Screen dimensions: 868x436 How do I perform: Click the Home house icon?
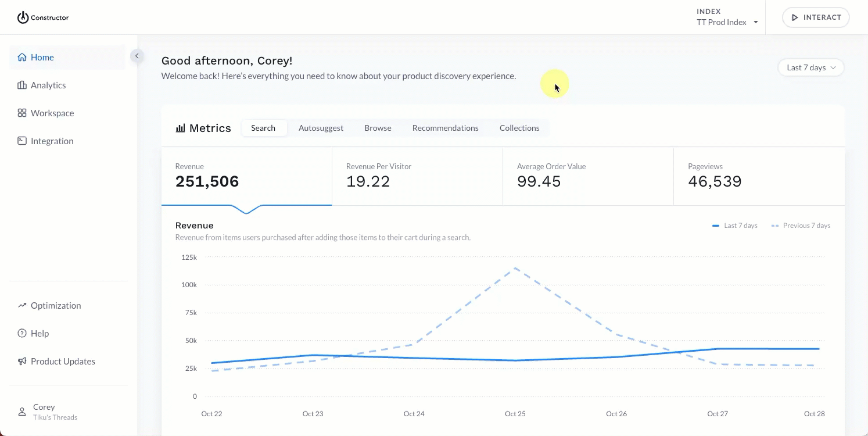(x=22, y=57)
